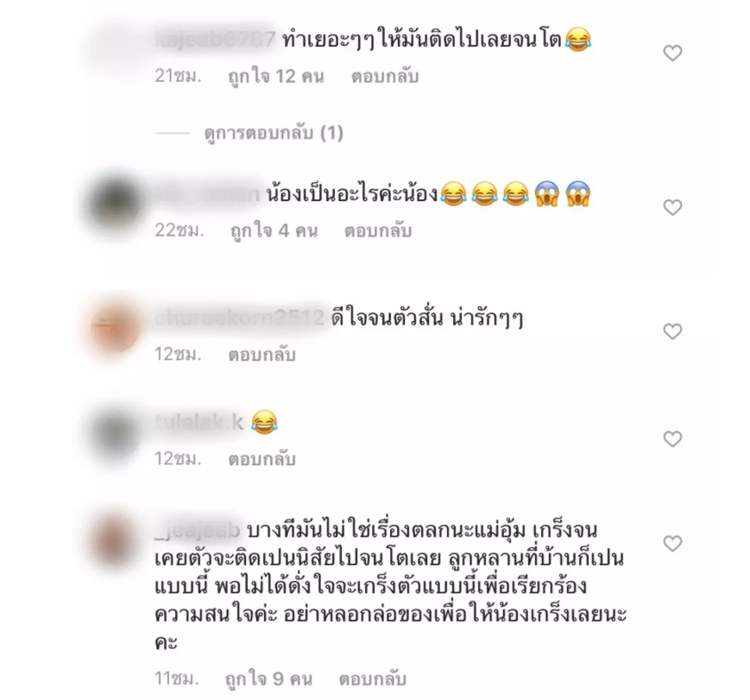Reply to the comment from 21ชม.

tap(385, 76)
